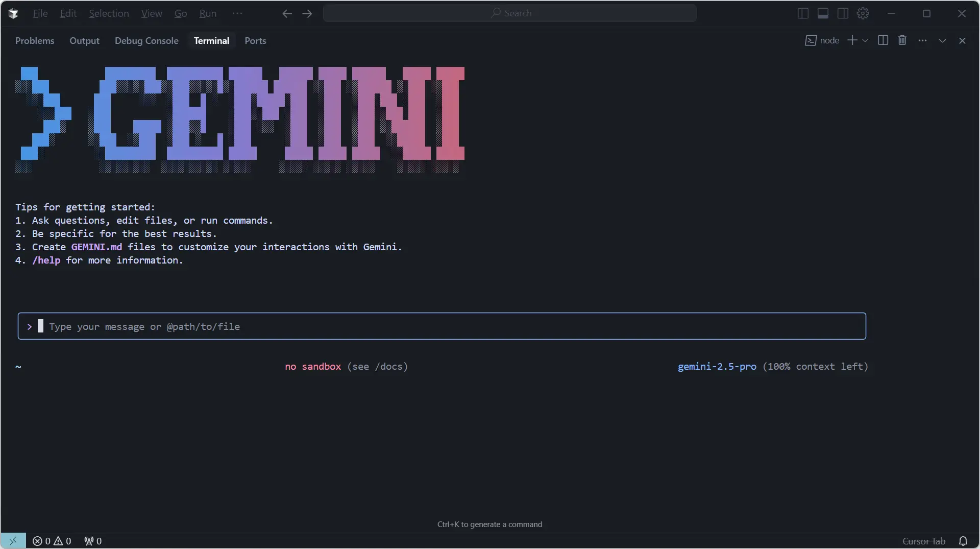Click the gemini-2.5-pro model label

717,367
